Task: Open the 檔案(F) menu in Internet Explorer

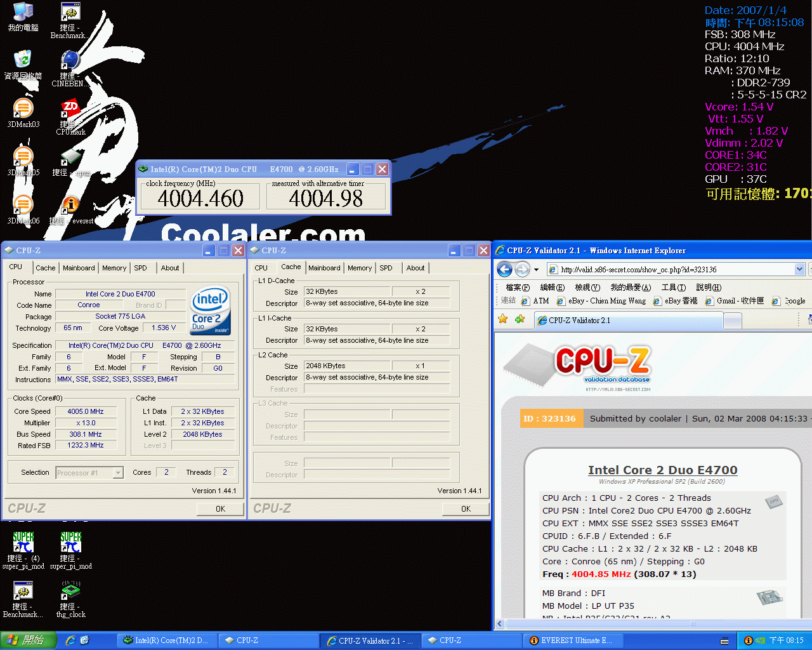Action: tap(518, 288)
